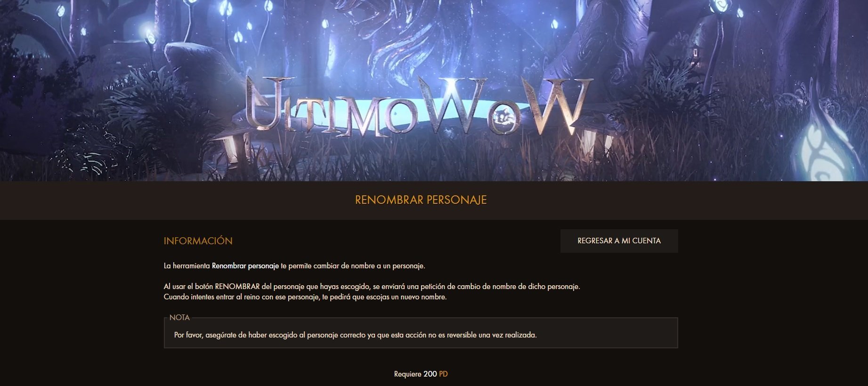Click the number 200 in the cost line
This screenshot has width=868, height=386.
click(430, 374)
